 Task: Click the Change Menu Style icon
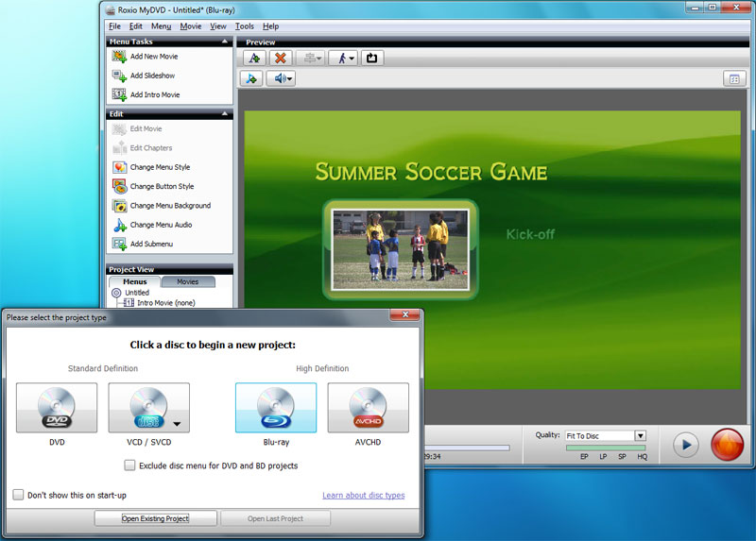tap(120, 167)
